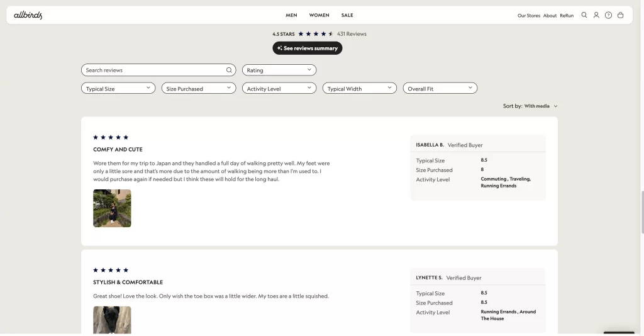The width and height of the screenshot is (644, 336).
Task: Expand the Rating filter dropdown
Action: pos(279,70)
